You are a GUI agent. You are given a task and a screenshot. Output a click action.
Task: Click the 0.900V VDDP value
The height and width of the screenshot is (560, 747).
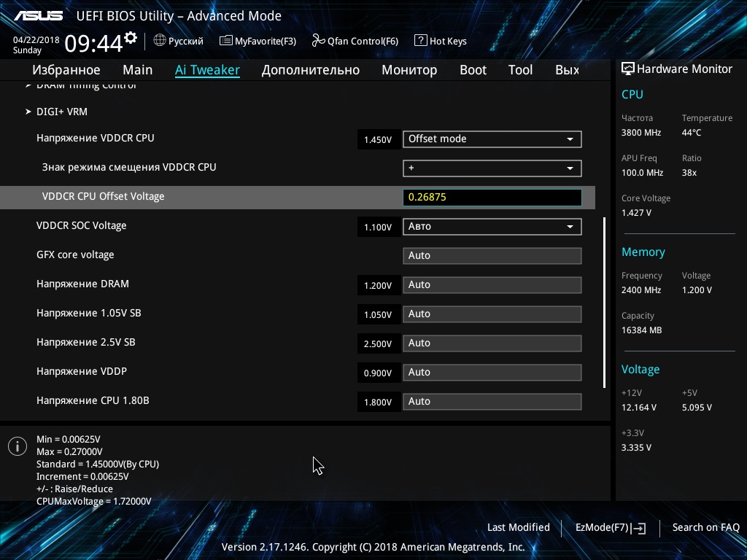pyautogui.click(x=378, y=373)
